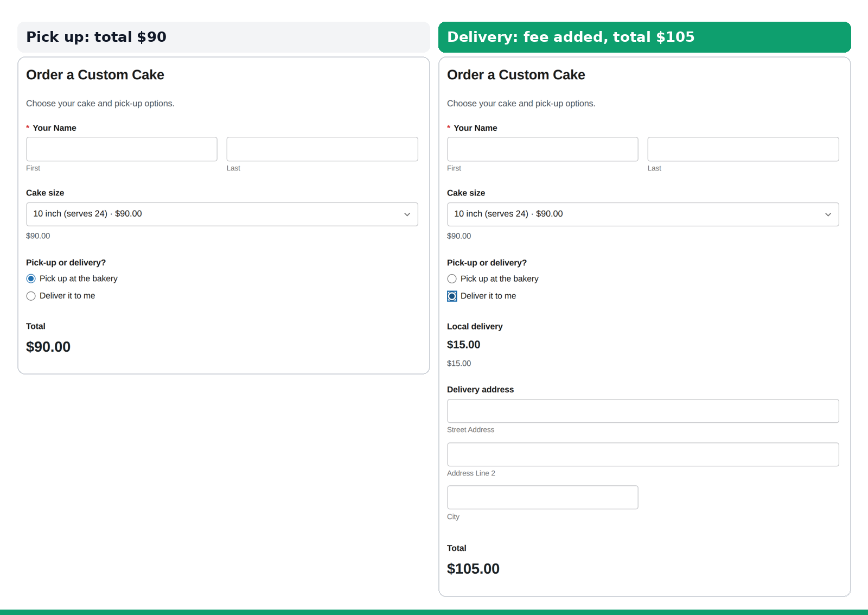
Task: Focus First name field in delivery form
Action: coord(542,149)
